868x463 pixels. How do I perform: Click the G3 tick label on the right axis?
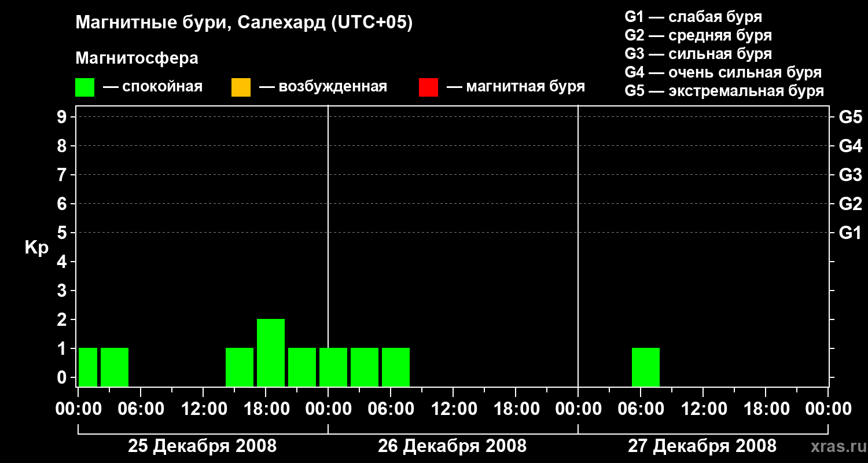(x=851, y=175)
